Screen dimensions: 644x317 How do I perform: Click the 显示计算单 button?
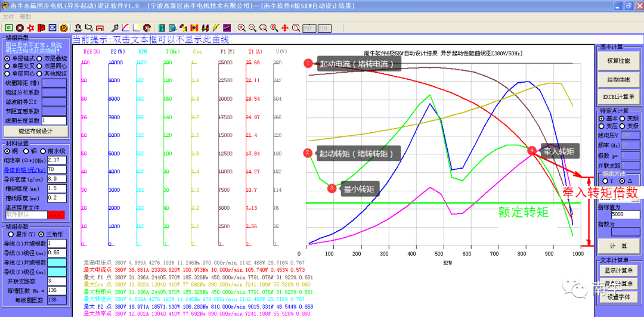(x=618, y=271)
